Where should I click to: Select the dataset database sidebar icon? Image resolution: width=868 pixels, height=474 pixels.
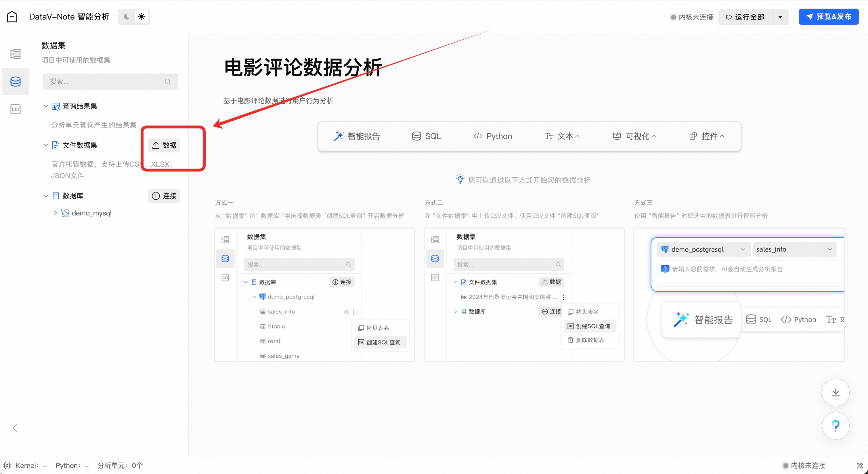pyautogui.click(x=16, y=82)
